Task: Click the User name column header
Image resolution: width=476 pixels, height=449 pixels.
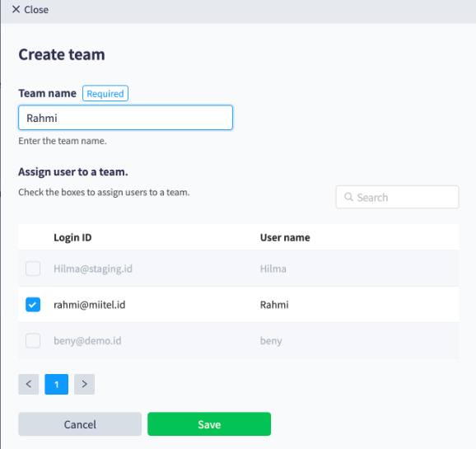Action: [285, 237]
